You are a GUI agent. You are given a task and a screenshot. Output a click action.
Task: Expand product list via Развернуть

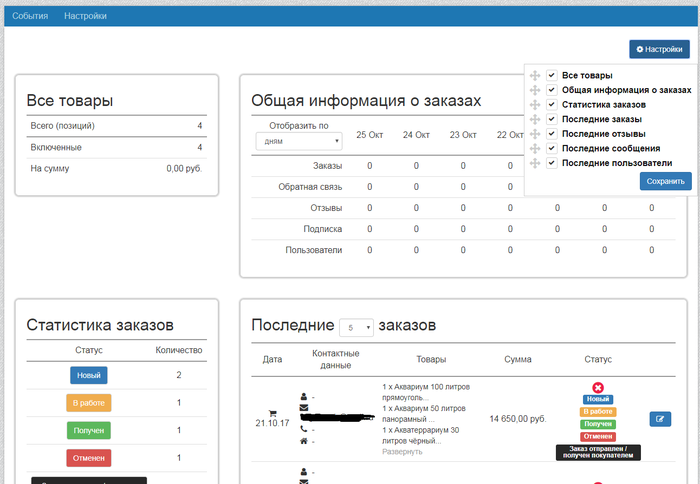(x=402, y=452)
